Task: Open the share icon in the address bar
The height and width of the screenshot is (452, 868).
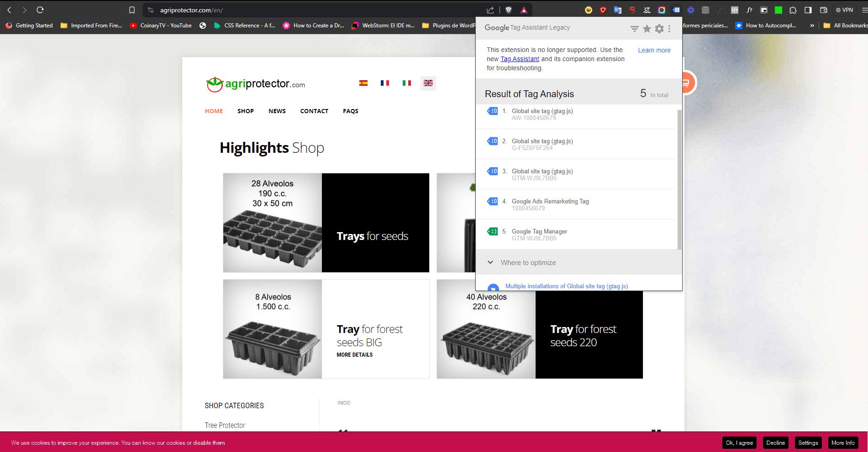Action: point(490,10)
